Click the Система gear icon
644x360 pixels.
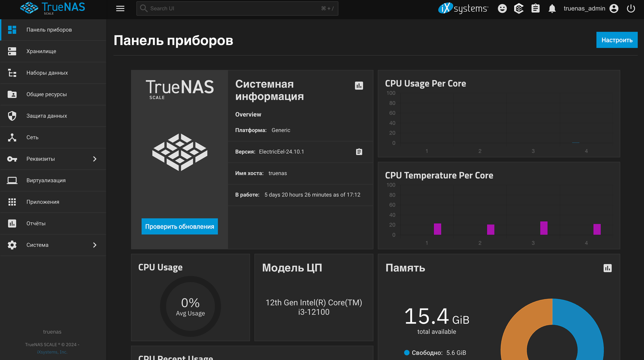[12, 245]
